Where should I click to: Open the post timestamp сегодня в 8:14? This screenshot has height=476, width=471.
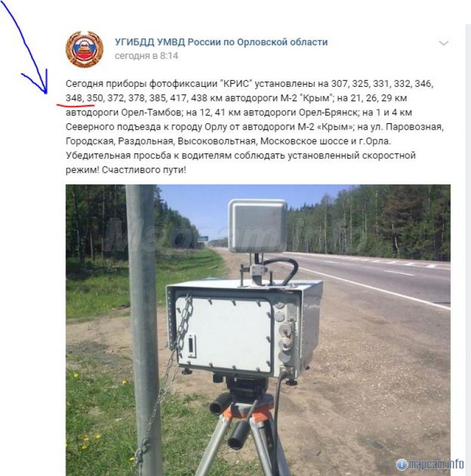146,56
